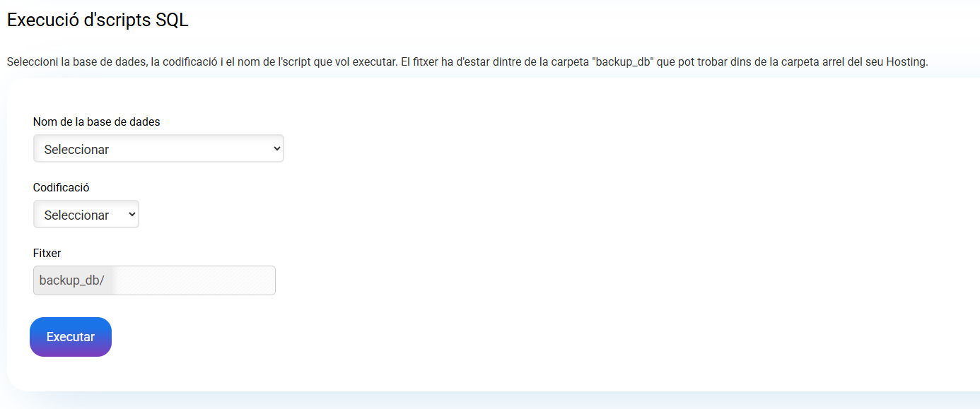980x409 pixels.
Task: Click the chevron arrow of encoding selector
Action: 132,215
